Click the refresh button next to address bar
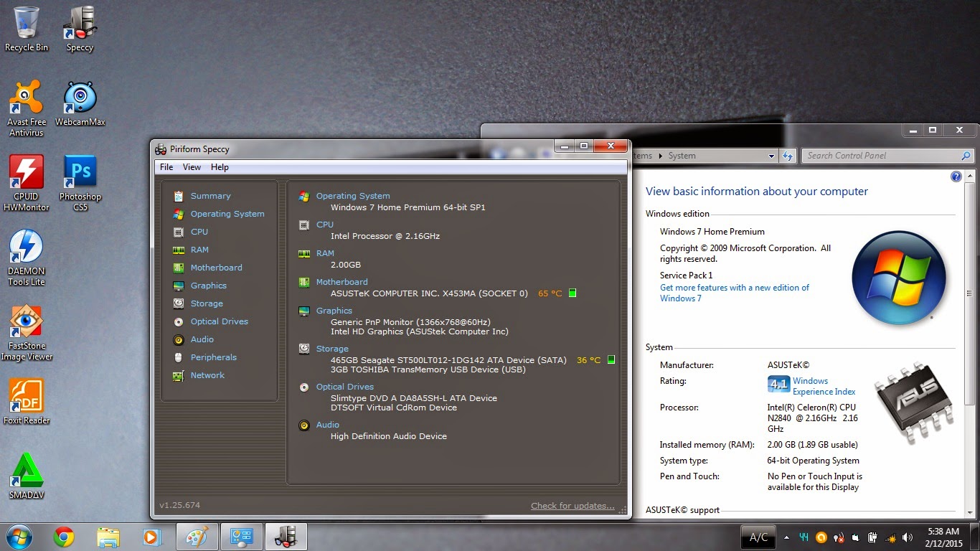 pos(788,156)
